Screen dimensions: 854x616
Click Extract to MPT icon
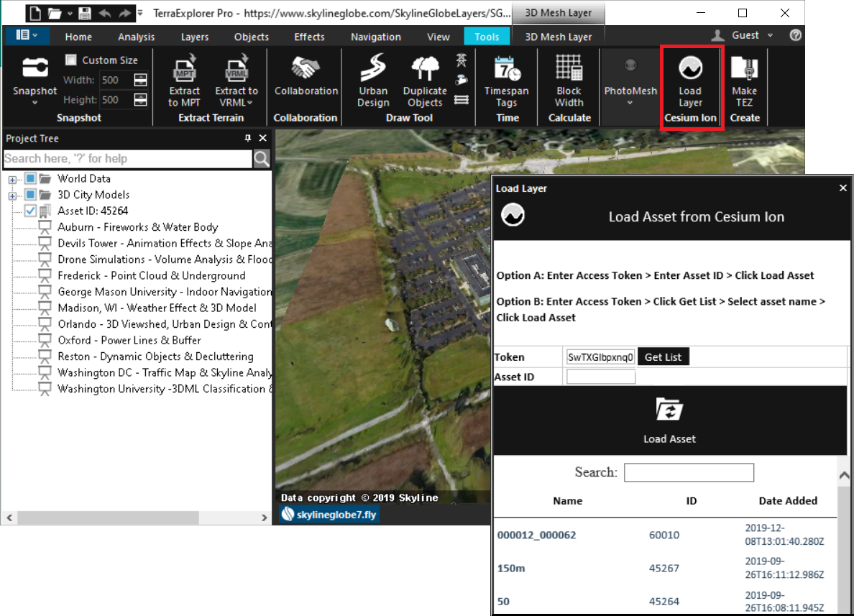point(185,71)
